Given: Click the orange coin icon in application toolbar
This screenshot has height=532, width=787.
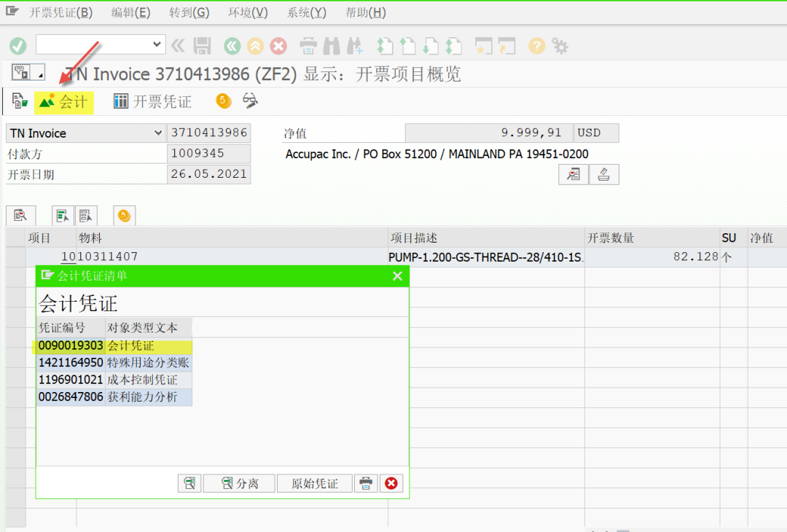Looking at the screenshot, I should [x=224, y=101].
